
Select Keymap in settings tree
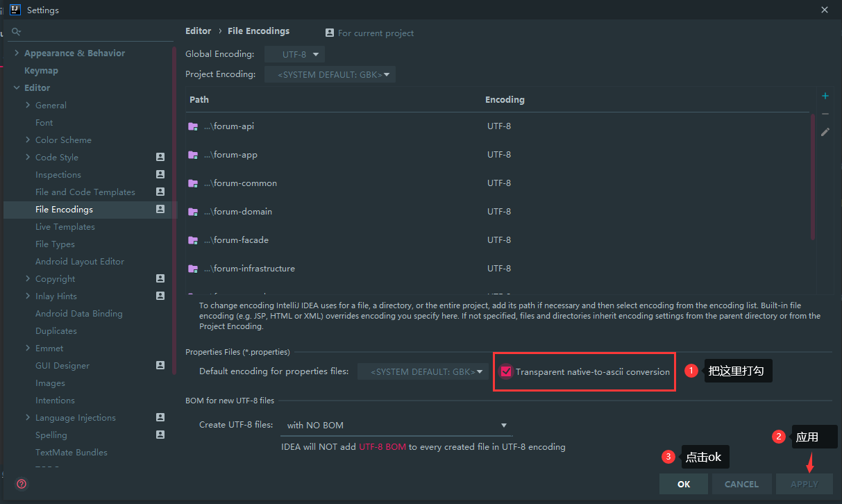41,71
